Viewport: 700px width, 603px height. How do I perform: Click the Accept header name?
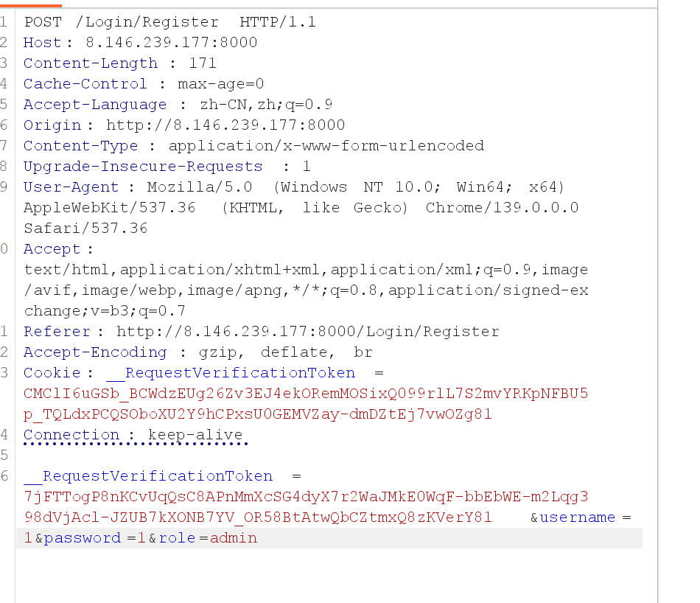(x=52, y=249)
